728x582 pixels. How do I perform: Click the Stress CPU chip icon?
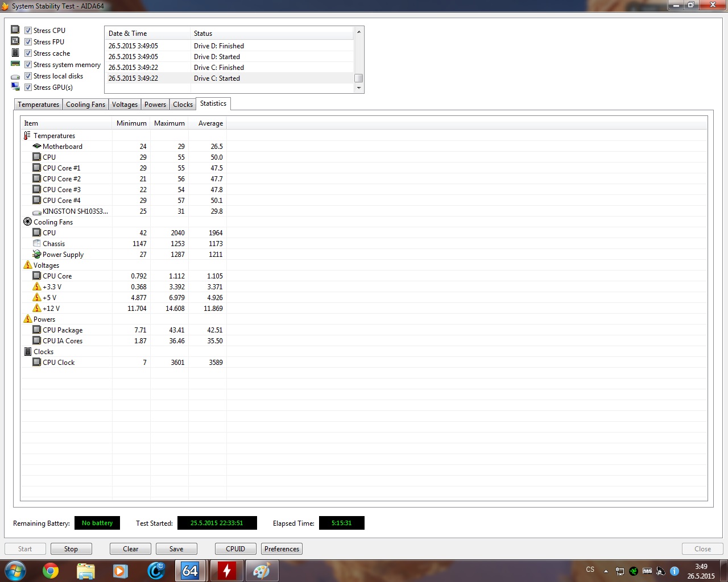pos(15,30)
